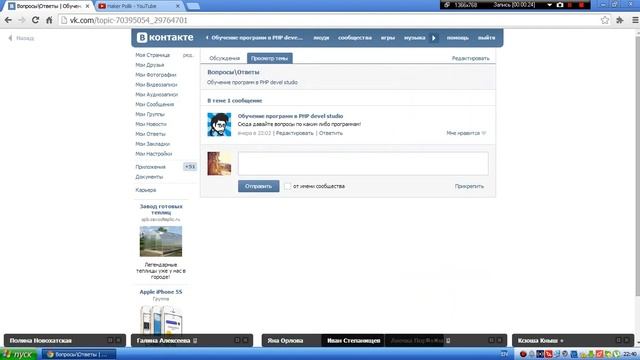
Task: Go to browser home page icon
Action: [49, 20]
